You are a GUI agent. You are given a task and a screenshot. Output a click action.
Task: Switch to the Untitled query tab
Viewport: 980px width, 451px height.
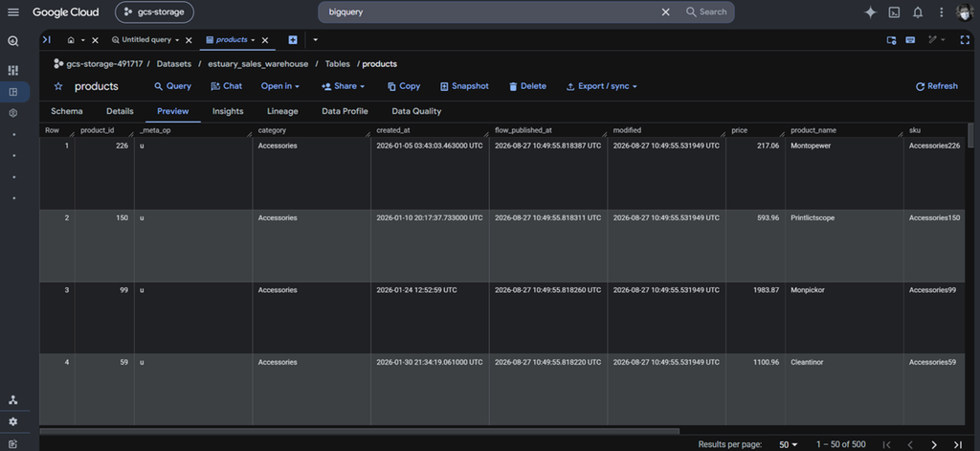coord(142,39)
